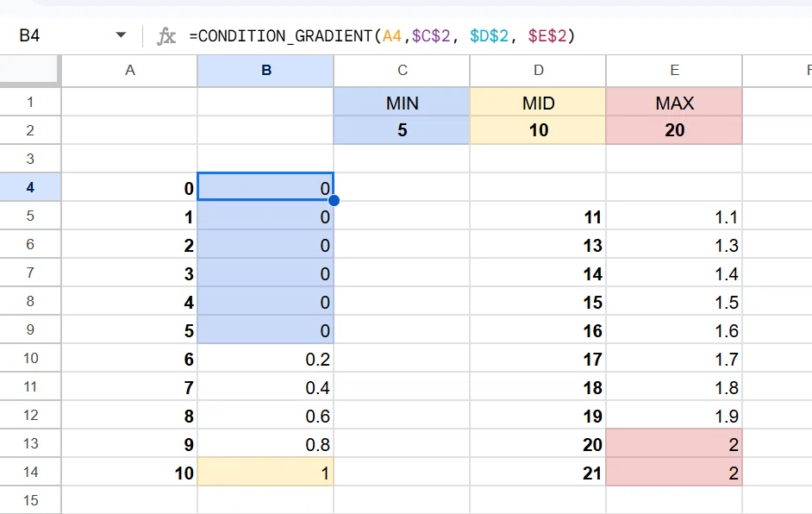Select cell E5 showing 1.1
The image size is (812, 514).
(x=674, y=216)
